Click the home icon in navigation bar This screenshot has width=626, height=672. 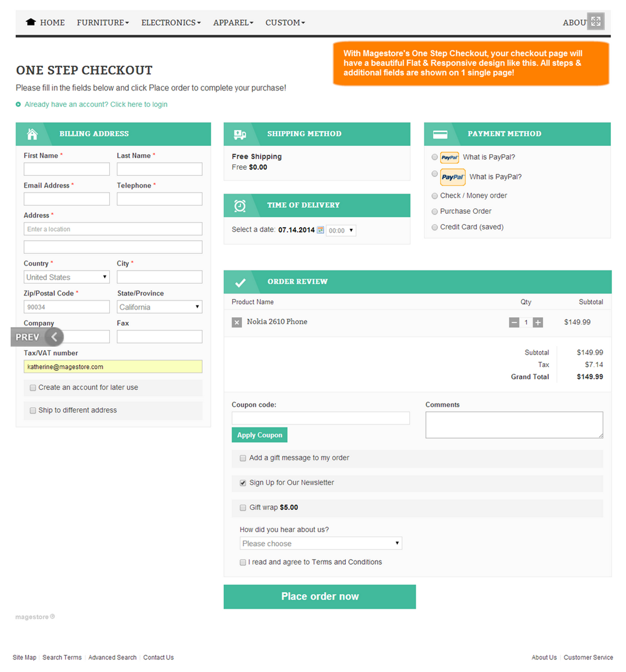tap(31, 22)
